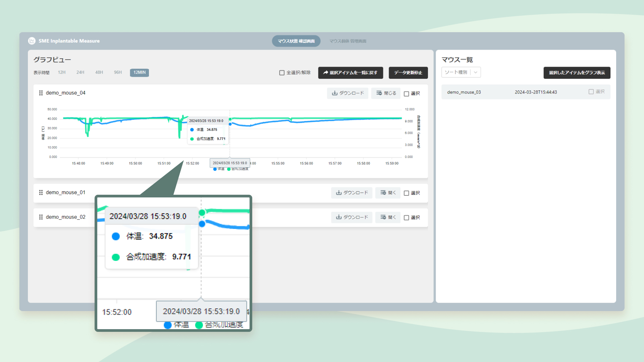The height and width of the screenshot is (362, 644).
Task: Check the select box for demo_mouse_04
Action: pos(406,94)
